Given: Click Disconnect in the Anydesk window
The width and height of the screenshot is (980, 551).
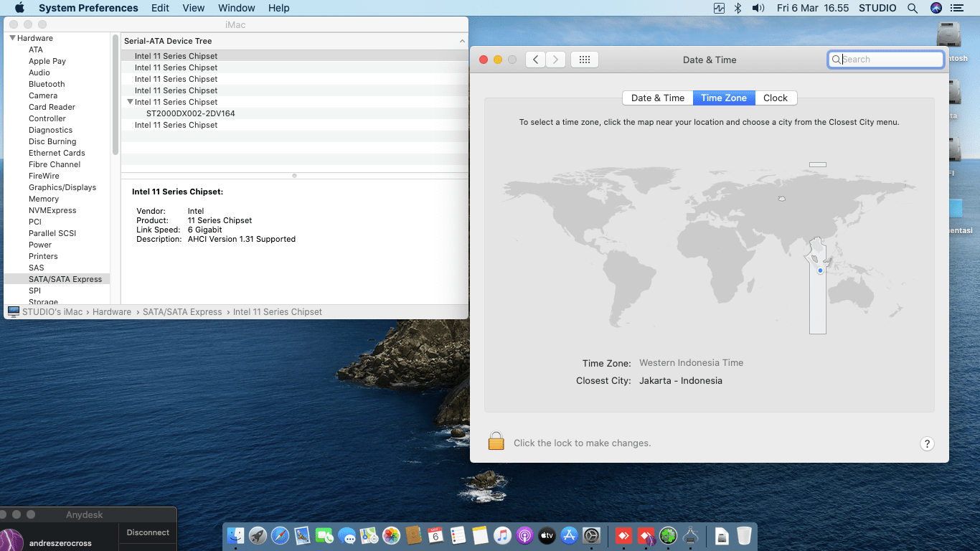Looking at the screenshot, I should tap(148, 532).
